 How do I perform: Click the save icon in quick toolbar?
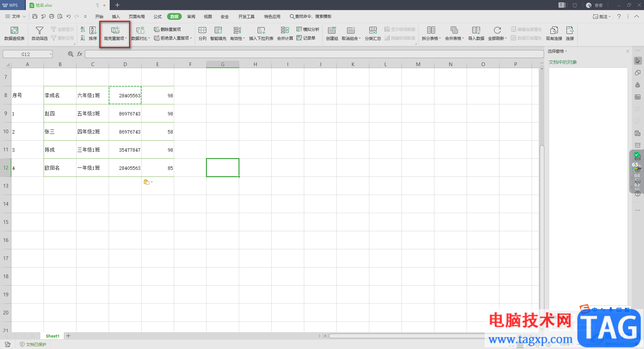(x=35, y=16)
